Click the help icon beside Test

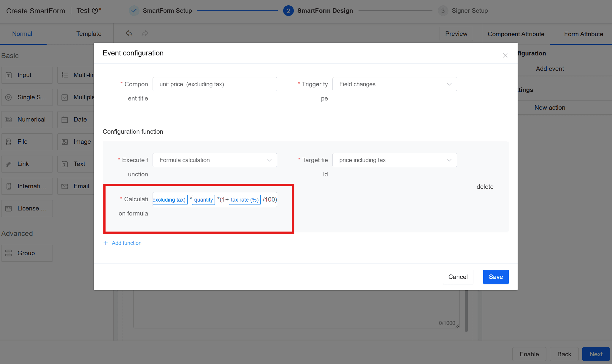point(95,11)
